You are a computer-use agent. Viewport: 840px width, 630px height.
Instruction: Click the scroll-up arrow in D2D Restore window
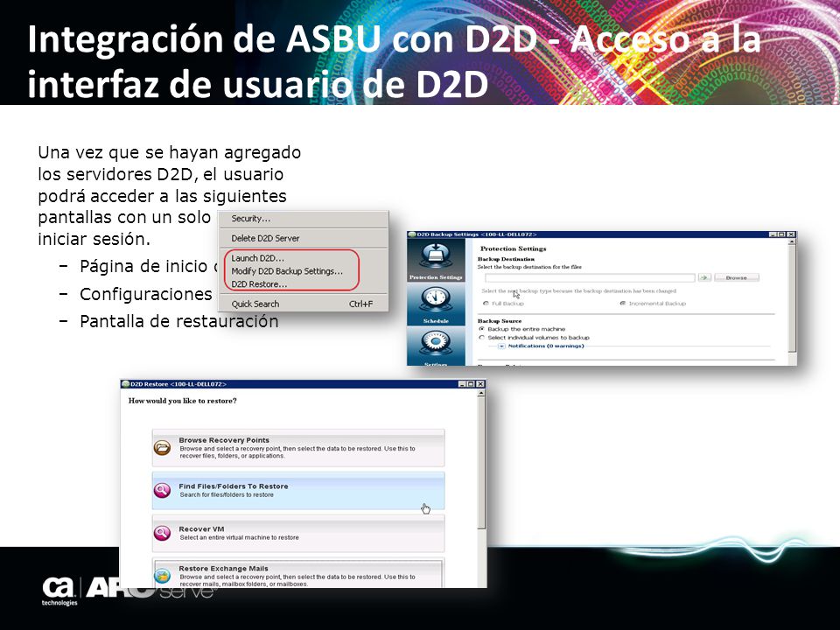pyautogui.click(x=481, y=393)
